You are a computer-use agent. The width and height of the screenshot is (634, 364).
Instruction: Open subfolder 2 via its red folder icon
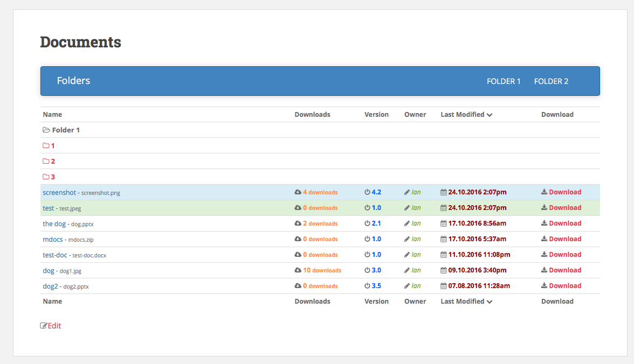[46, 161]
